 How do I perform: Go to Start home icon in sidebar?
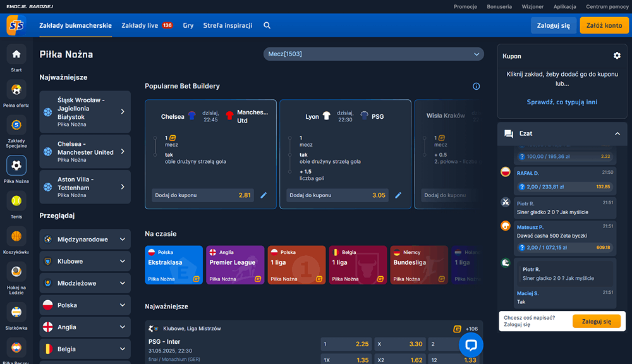point(16,54)
